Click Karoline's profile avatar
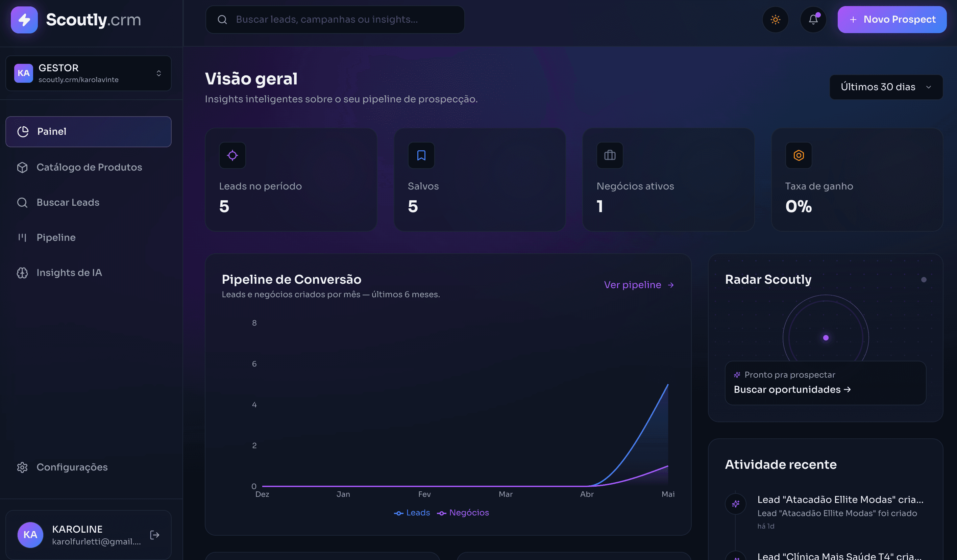This screenshot has height=560, width=957. coord(30,535)
